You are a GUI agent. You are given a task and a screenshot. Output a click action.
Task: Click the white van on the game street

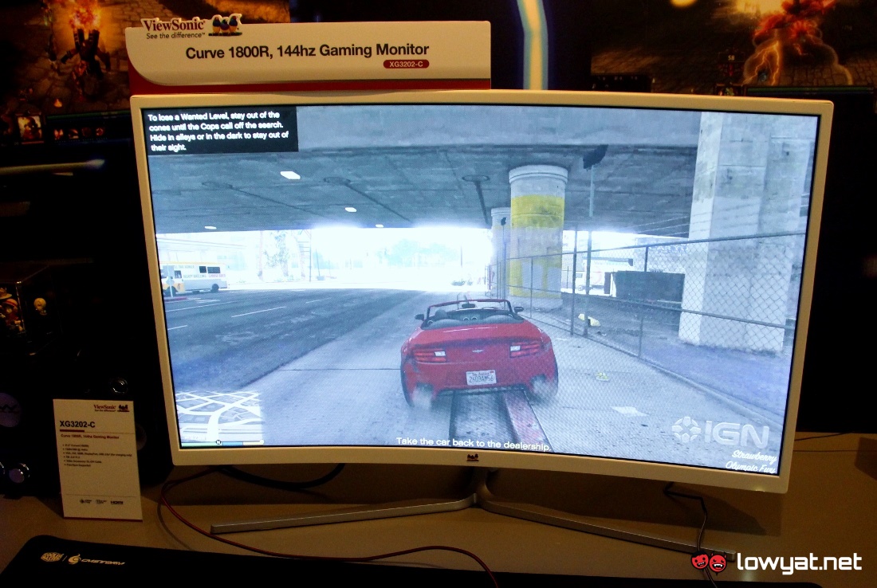click(x=194, y=277)
